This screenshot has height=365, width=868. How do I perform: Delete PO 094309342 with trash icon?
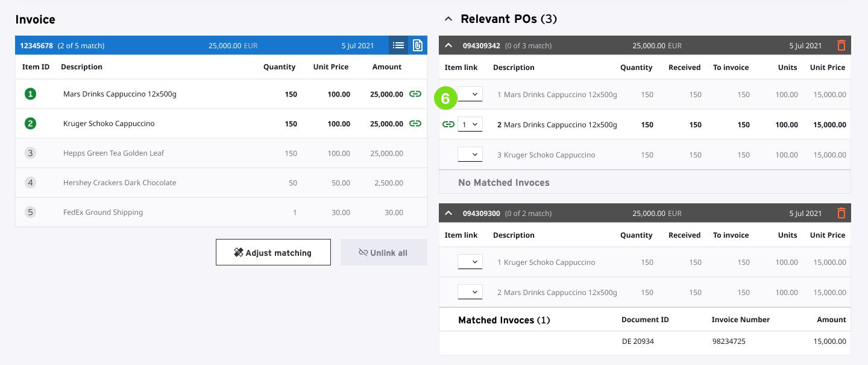point(841,45)
